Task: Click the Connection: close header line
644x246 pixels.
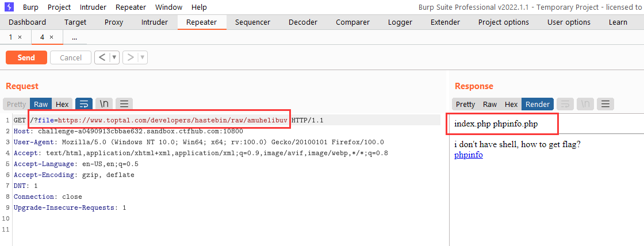Action: (48, 197)
